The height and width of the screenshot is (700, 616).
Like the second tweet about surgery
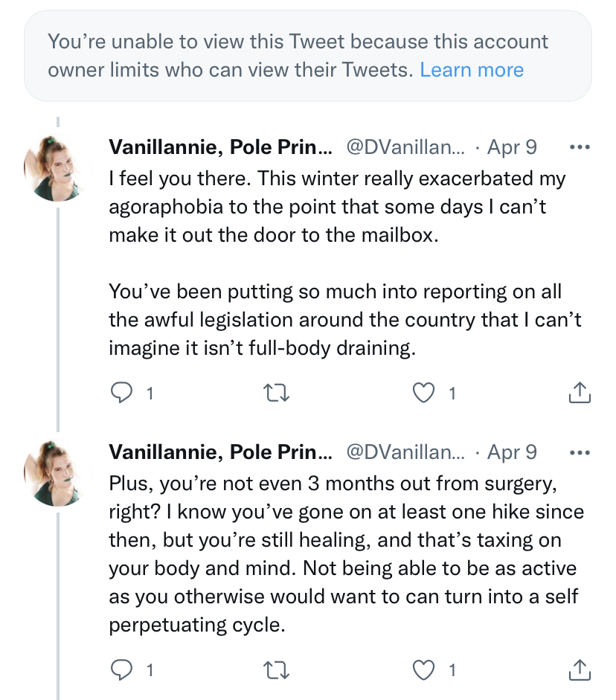click(424, 670)
